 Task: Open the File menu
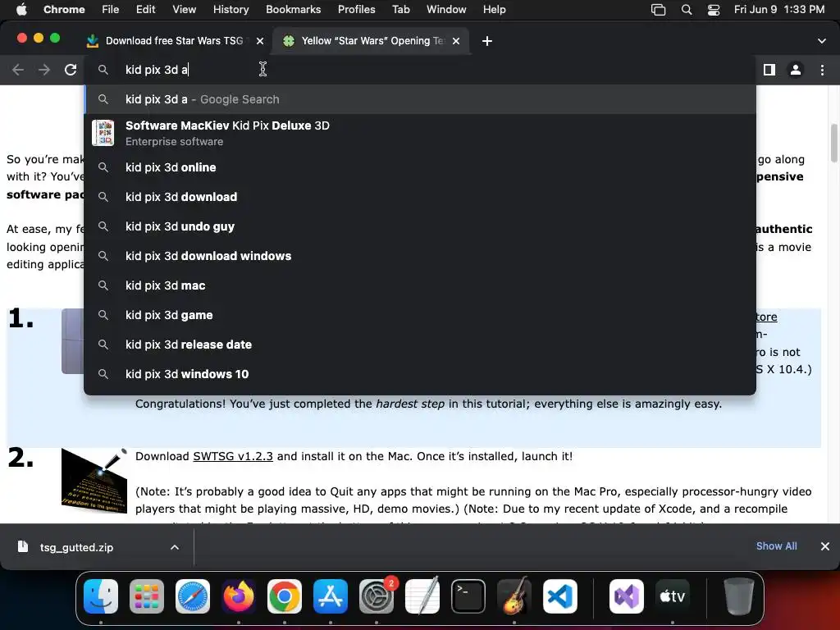111,9
